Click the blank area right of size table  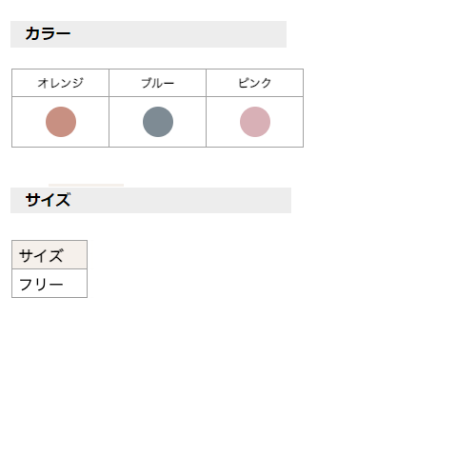click(254, 269)
